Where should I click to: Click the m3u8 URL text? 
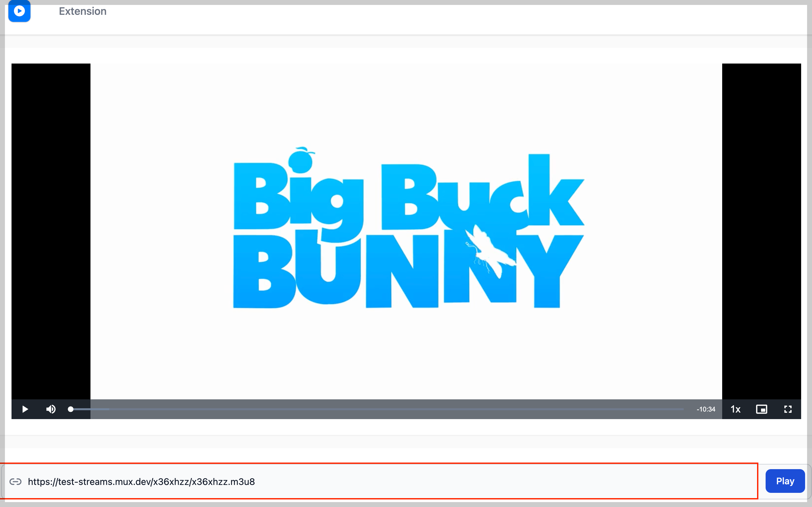pos(141,482)
